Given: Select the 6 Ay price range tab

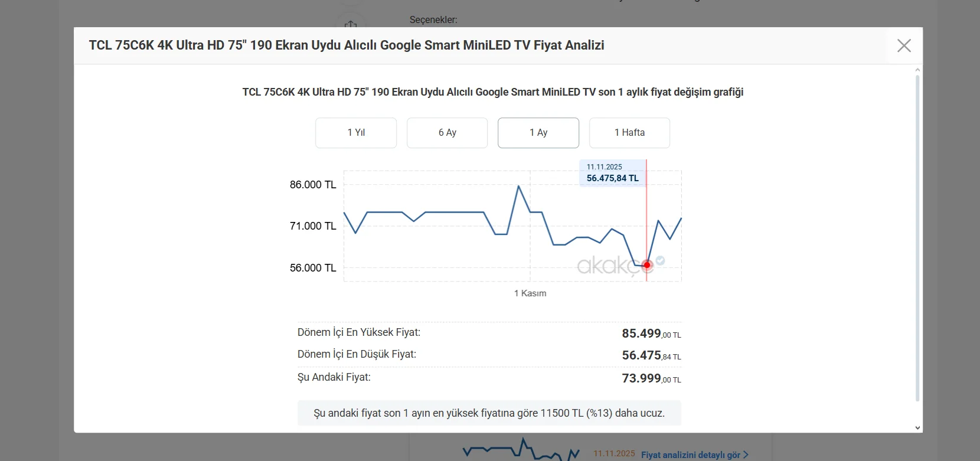Looking at the screenshot, I should [x=447, y=133].
